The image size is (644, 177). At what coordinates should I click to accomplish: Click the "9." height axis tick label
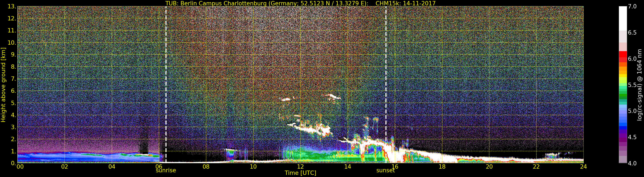(x=13, y=55)
